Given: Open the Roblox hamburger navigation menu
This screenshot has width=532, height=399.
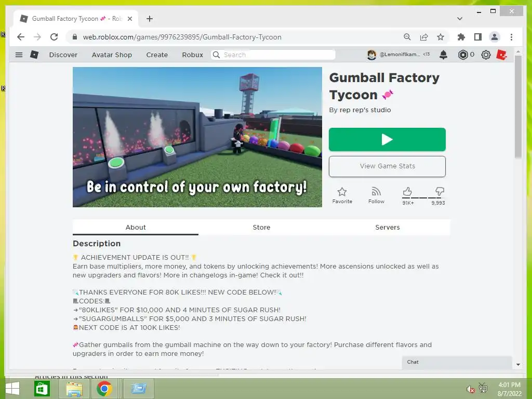Looking at the screenshot, I should coord(19,55).
